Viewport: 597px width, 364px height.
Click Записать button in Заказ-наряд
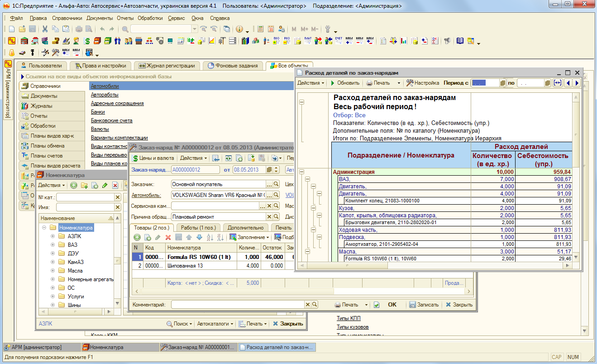(424, 305)
